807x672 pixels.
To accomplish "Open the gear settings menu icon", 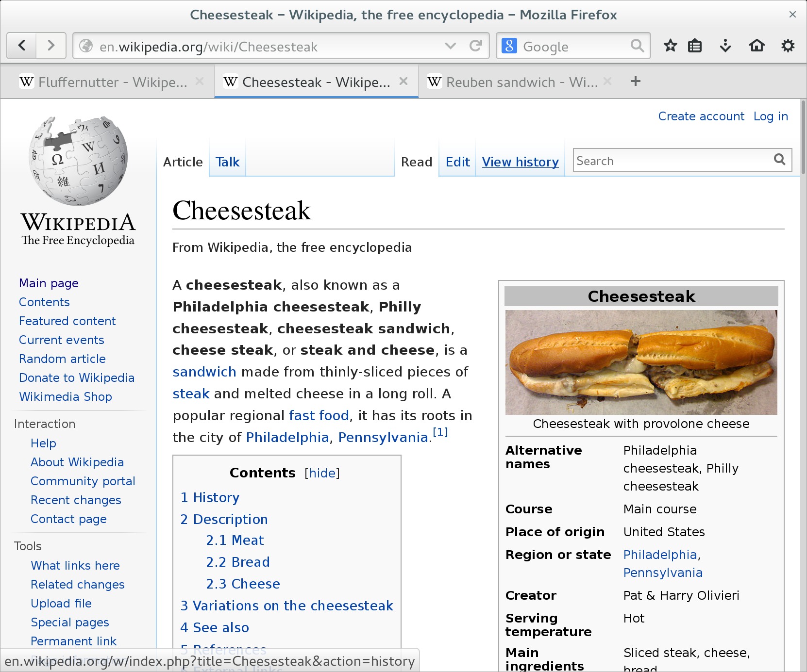I will [788, 46].
